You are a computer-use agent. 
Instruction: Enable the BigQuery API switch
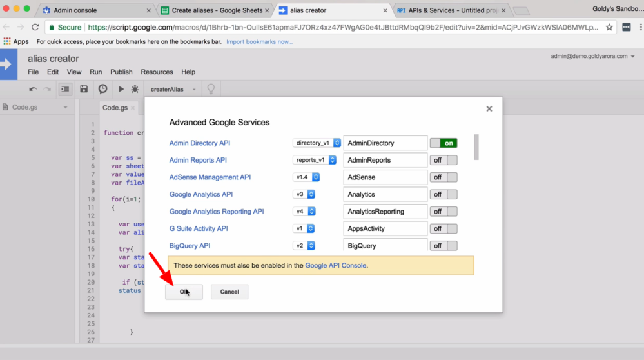[444, 246]
